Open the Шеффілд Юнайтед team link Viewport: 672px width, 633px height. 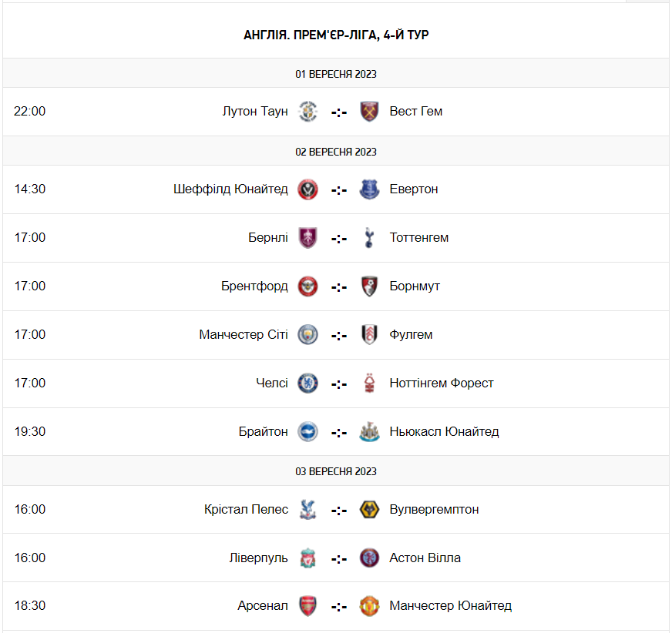(230, 189)
